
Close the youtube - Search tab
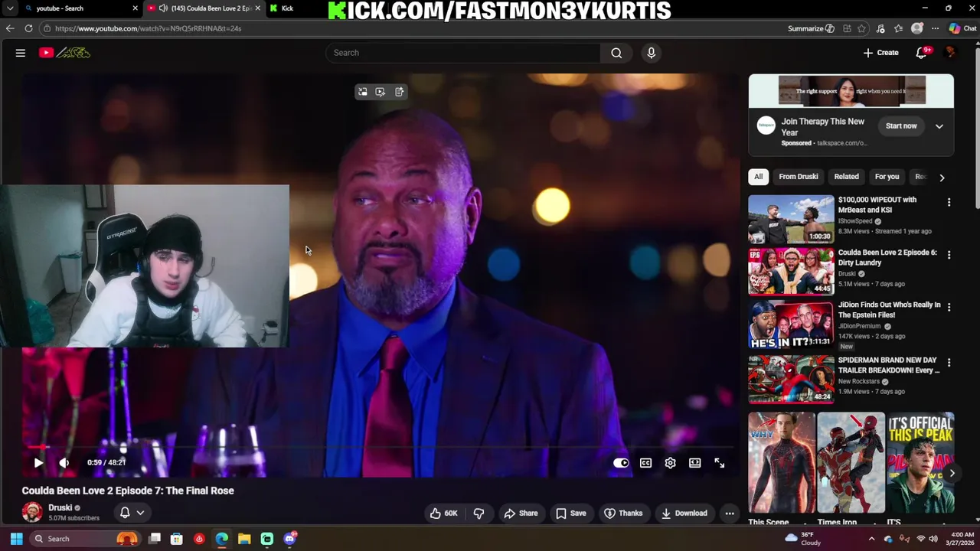[x=136, y=8]
